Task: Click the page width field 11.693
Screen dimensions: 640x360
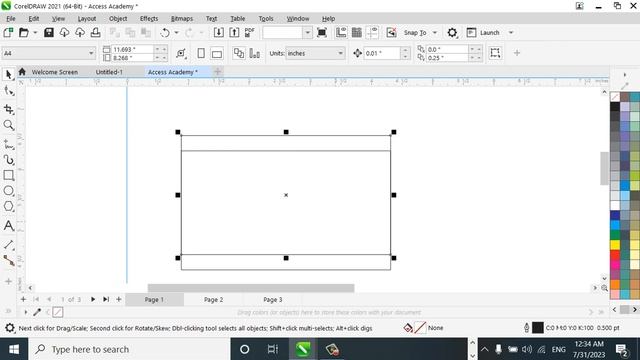Action: tap(133, 49)
